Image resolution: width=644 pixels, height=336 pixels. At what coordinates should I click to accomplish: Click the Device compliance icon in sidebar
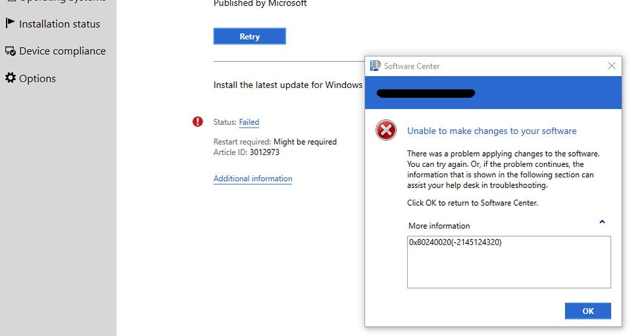coord(10,51)
